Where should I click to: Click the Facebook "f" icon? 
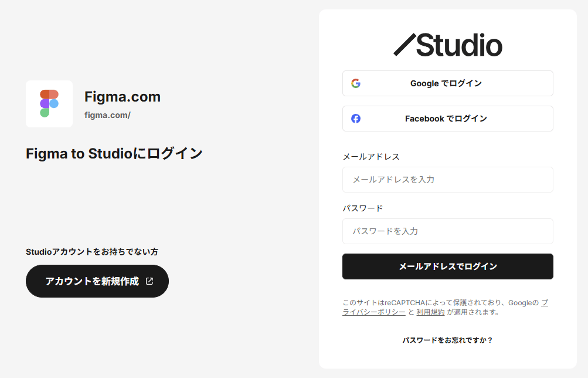click(x=356, y=119)
